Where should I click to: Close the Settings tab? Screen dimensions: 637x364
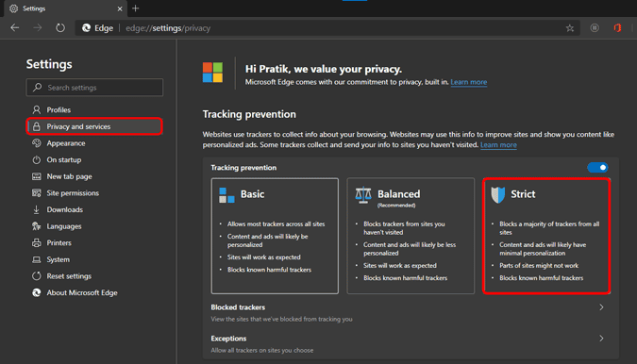click(x=120, y=8)
